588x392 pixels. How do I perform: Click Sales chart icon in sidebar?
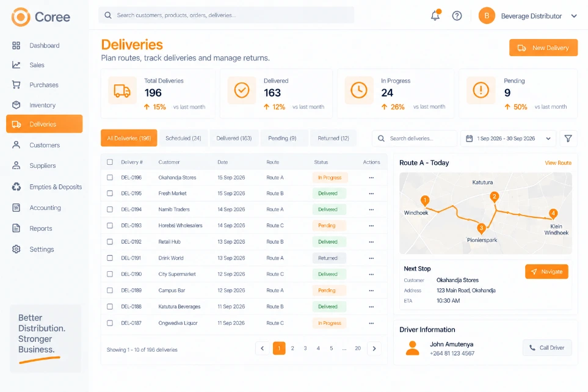point(16,65)
